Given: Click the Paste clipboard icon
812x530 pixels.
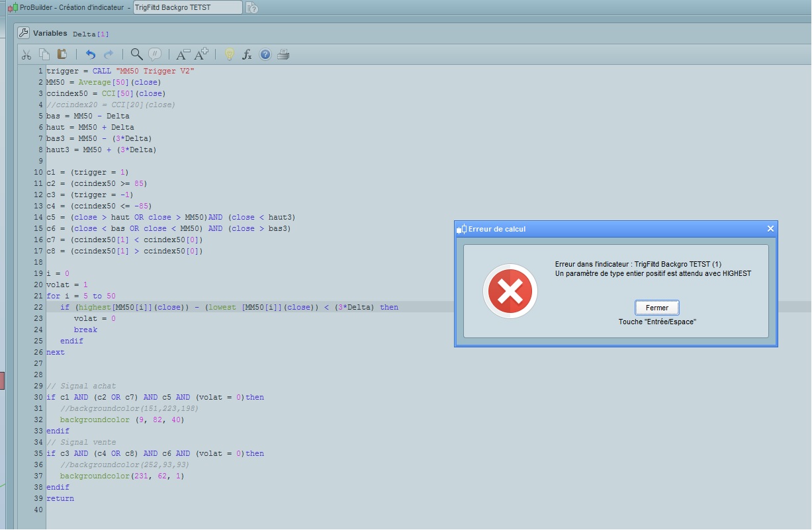Looking at the screenshot, I should click(62, 54).
